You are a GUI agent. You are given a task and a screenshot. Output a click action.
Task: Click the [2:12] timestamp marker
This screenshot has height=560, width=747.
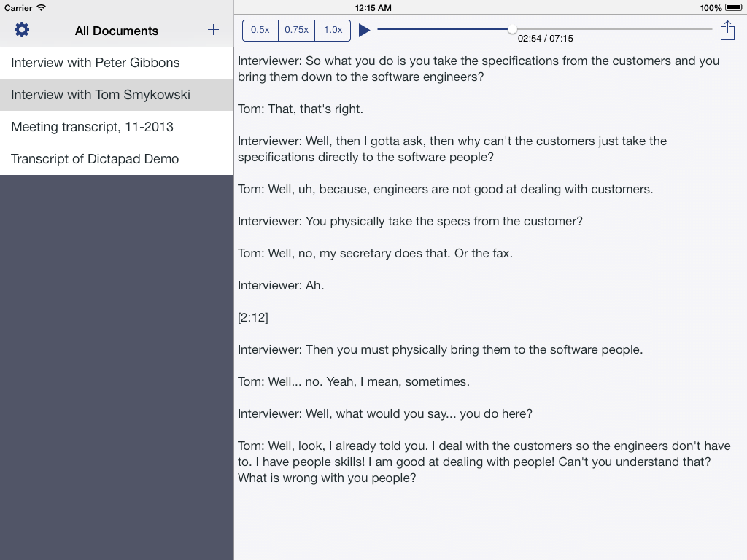[253, 318]
